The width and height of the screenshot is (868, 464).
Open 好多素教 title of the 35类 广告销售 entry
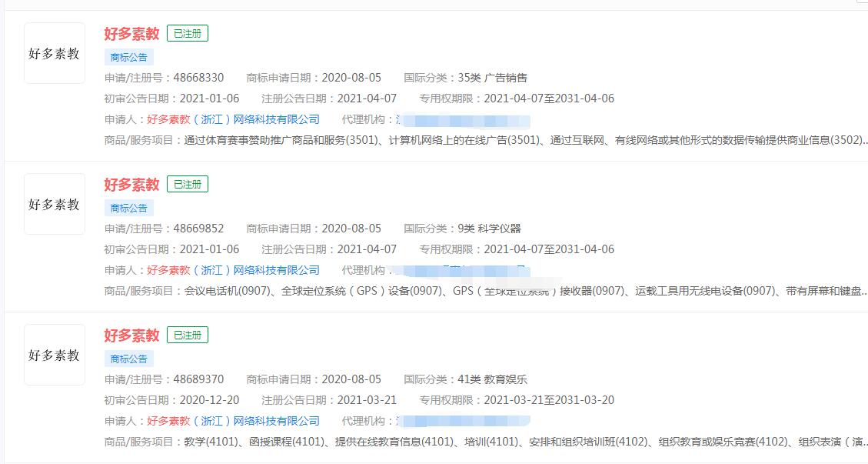pyautogui.click(x=131, y=34)
